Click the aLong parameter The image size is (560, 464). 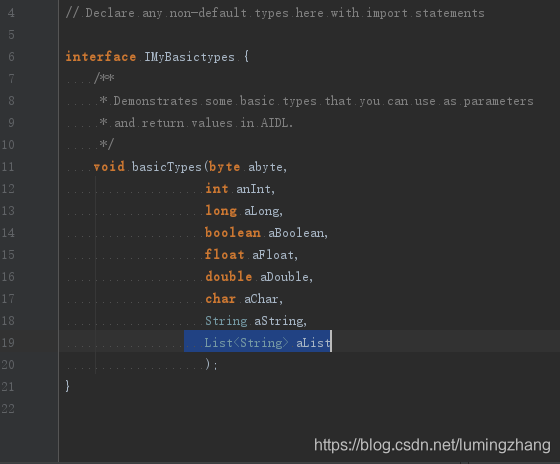261,211
